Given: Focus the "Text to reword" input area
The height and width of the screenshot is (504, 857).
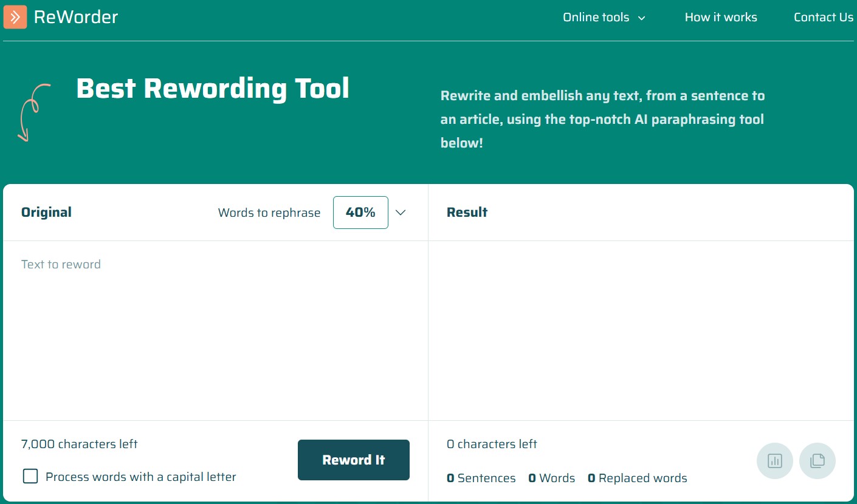Looking at the screenshot, I should (x=215, y=328).
